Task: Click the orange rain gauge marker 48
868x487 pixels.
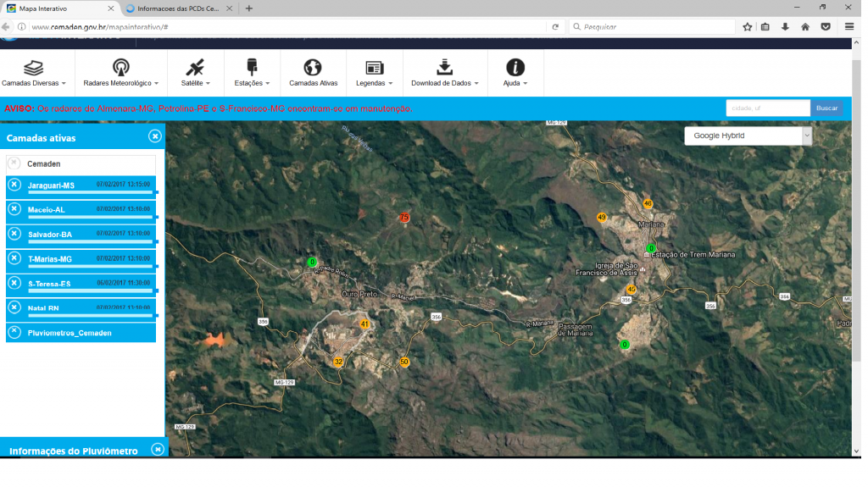Action: 648,203
